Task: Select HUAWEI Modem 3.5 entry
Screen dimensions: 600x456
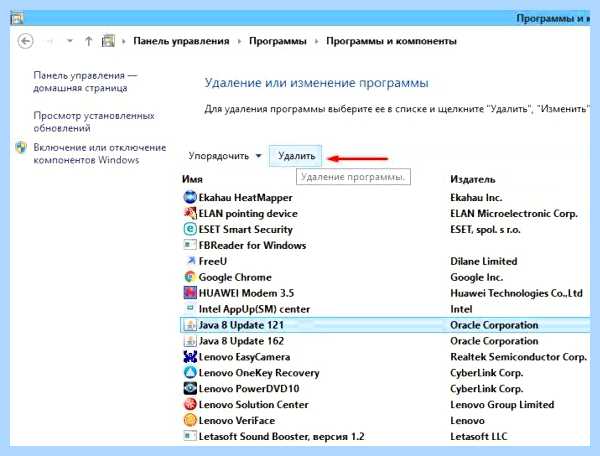Action: point(246,293)
